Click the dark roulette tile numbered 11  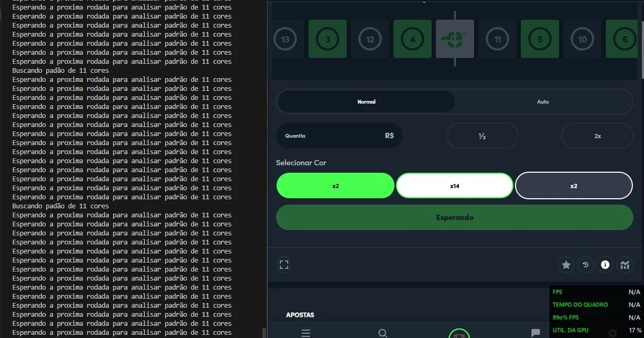tap(497, 39)
